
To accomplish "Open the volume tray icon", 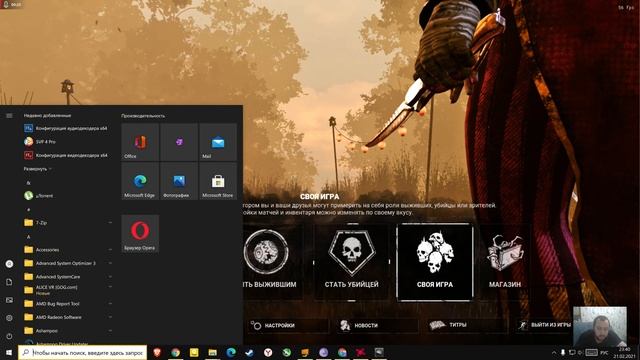I will [580, 353].
